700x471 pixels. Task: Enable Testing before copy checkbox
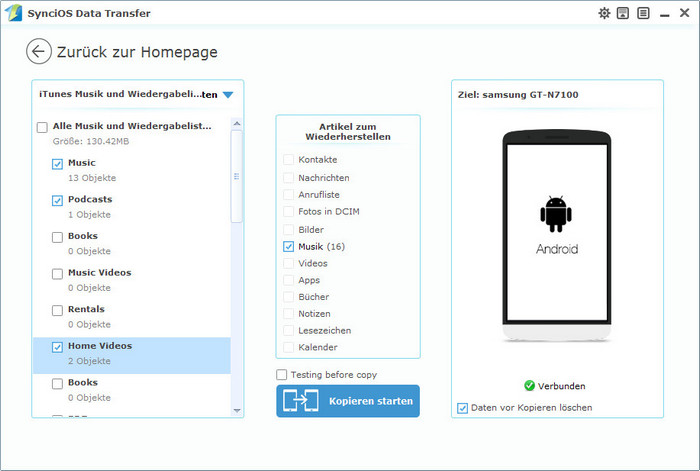pyautogui.click(x=281, y=375)
